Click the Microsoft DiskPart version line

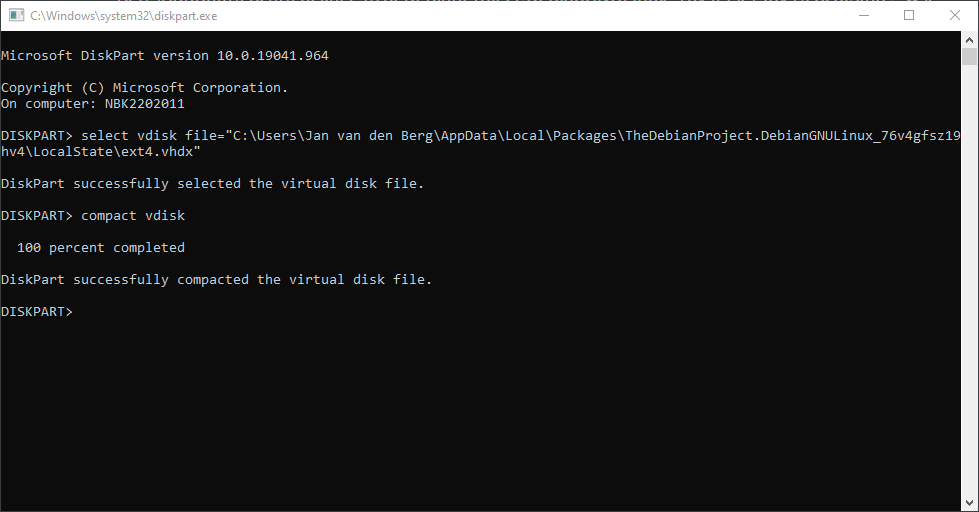coord(165,56)
